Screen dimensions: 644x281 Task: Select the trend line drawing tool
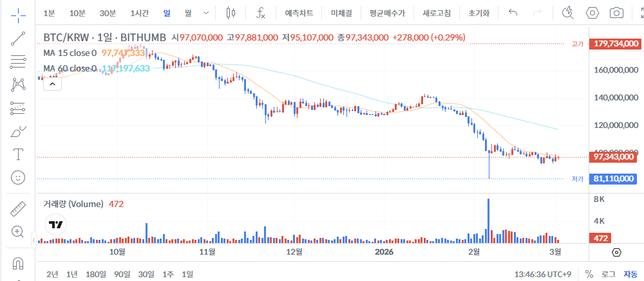coord(19,39)
